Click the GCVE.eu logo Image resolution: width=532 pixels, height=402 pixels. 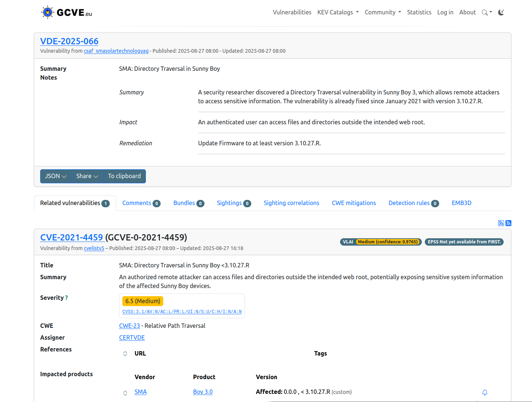(66, 13)
